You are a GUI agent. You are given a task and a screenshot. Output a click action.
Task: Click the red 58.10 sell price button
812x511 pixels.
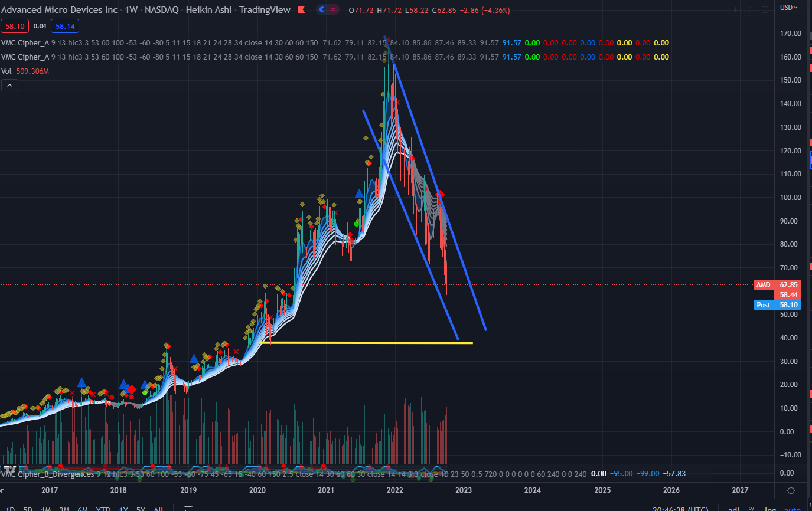pos(14,26)
